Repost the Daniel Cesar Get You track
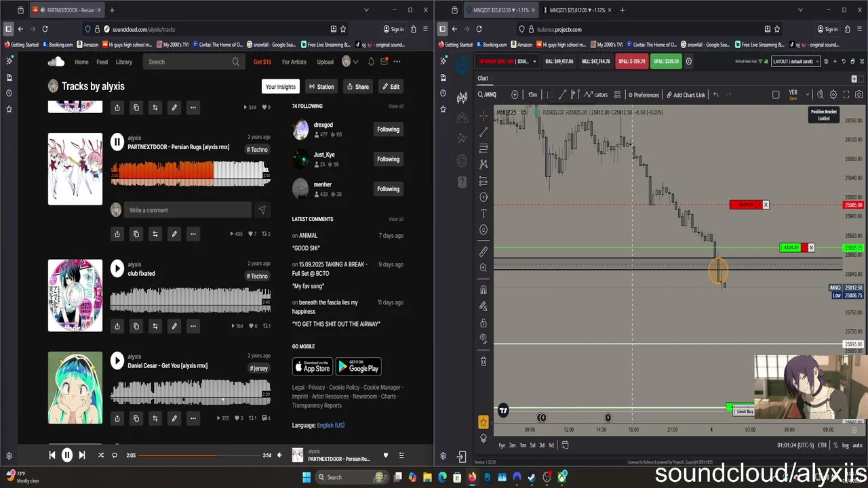 155,418
